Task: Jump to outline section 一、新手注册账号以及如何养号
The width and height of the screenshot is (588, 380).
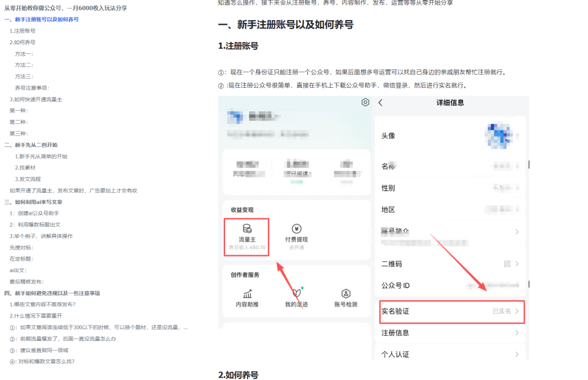Action: click(41, 20)
